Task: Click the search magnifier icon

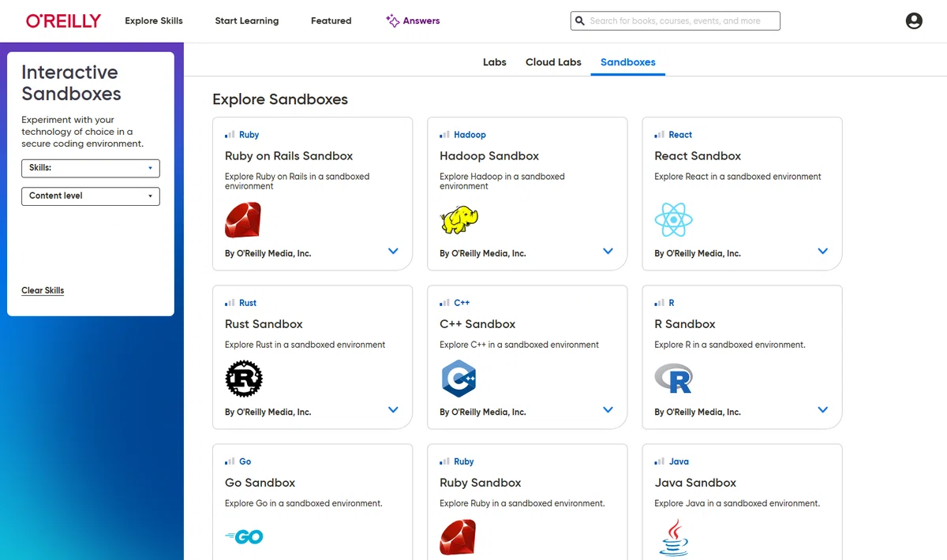Action: click(580, 21)
